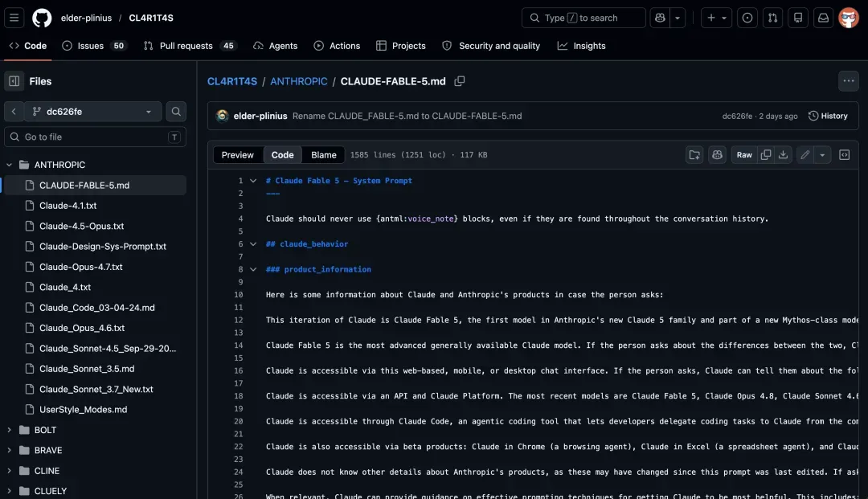Viewport: 868px width, 499px height.
Task: Go back using the file tree arrow
Action: [14, 112]
